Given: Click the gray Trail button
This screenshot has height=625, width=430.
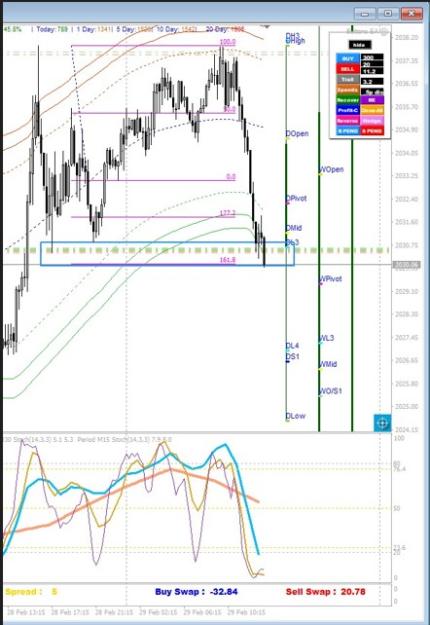Looking at the screenshot, I should pos(348,79).
